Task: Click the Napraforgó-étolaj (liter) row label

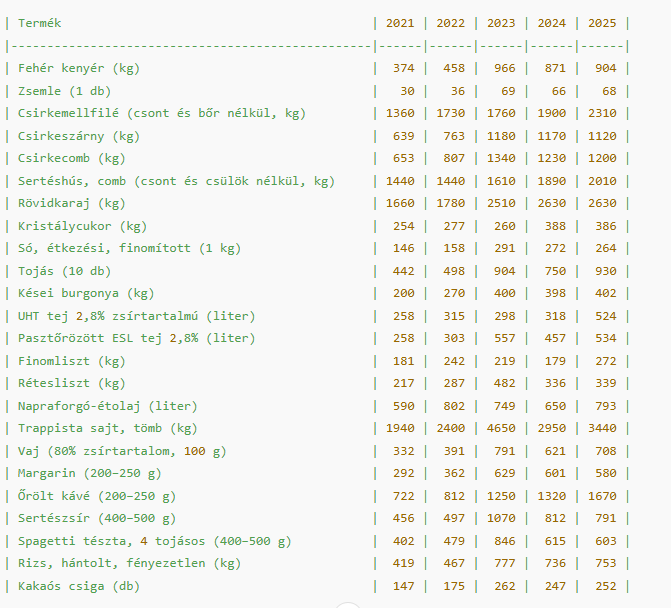Action: click(108, 406)
